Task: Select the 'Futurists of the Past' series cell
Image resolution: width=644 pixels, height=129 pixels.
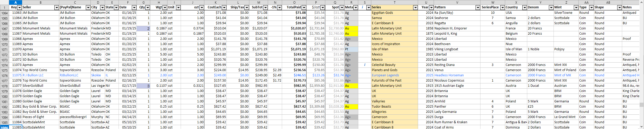Action: click(x=394, y=81)
